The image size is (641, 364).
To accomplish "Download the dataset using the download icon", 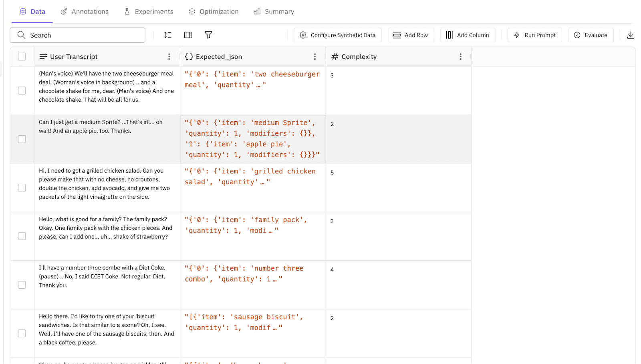I will point(631,35).
